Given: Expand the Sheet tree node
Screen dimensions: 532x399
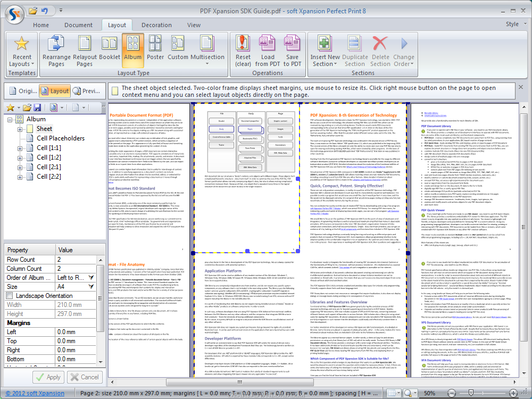Looking at the screenshot, I should (20, 129).
